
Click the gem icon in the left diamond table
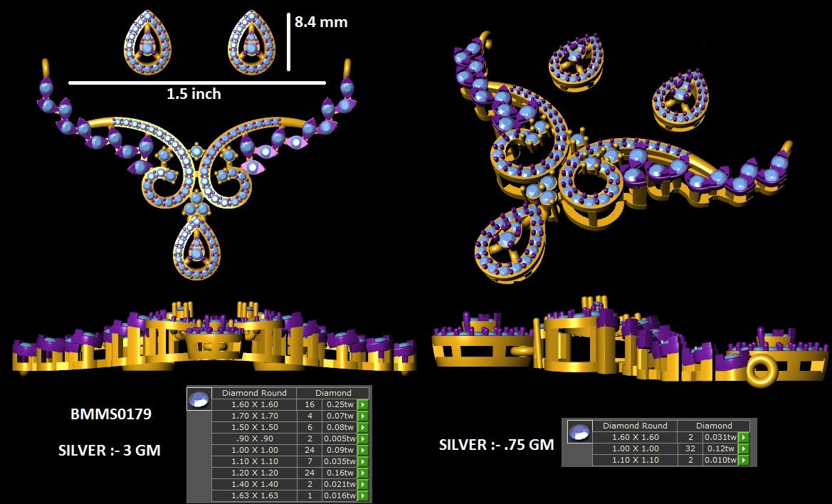pyautogui.click(x=199, y=399)
